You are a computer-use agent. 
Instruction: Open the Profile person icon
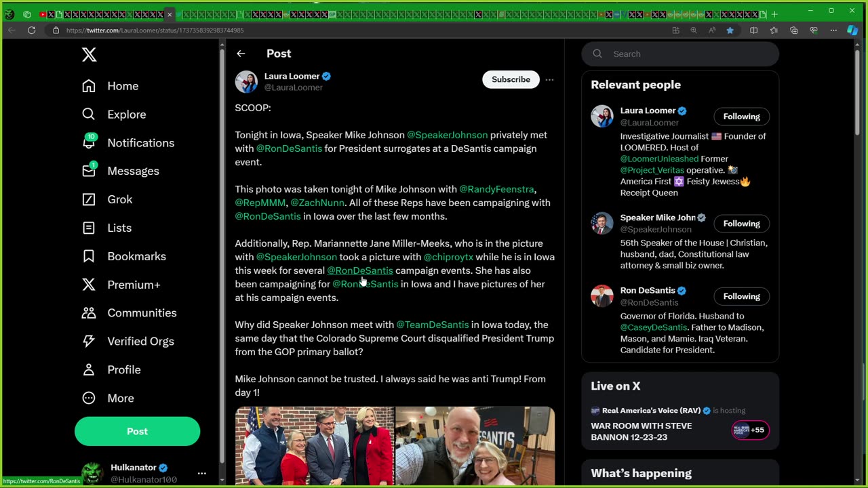89,369
